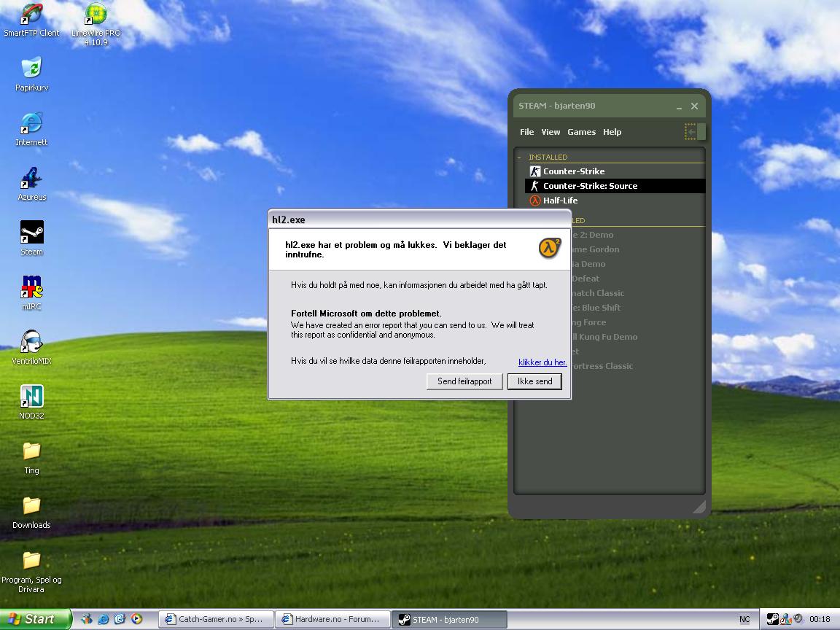840x630 pixels.
Task: Switch to STEAM - bjarten90 taskbar button
Action: pyautogui.click(x=449, y=619)
